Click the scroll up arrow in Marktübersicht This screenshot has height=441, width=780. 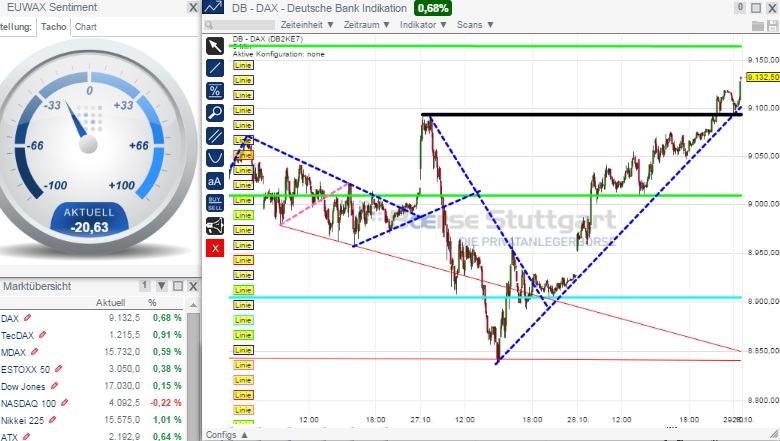click(194, 304)
